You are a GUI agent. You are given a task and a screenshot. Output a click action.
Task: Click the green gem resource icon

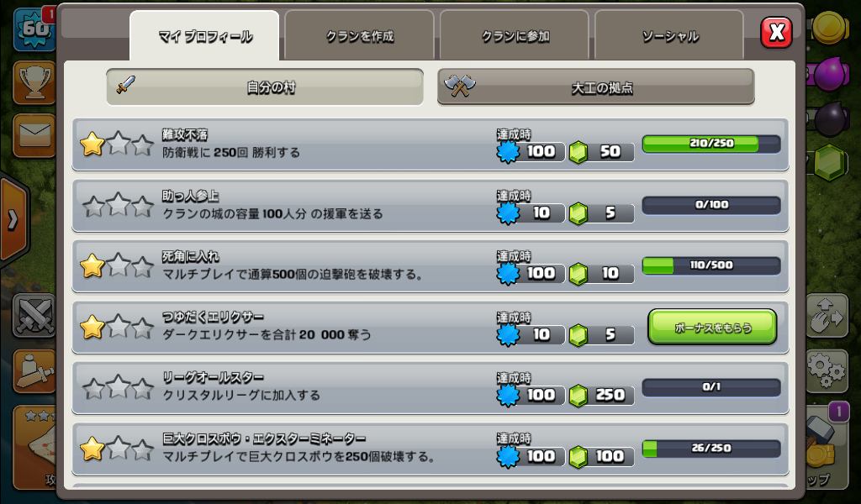point(830,162)
